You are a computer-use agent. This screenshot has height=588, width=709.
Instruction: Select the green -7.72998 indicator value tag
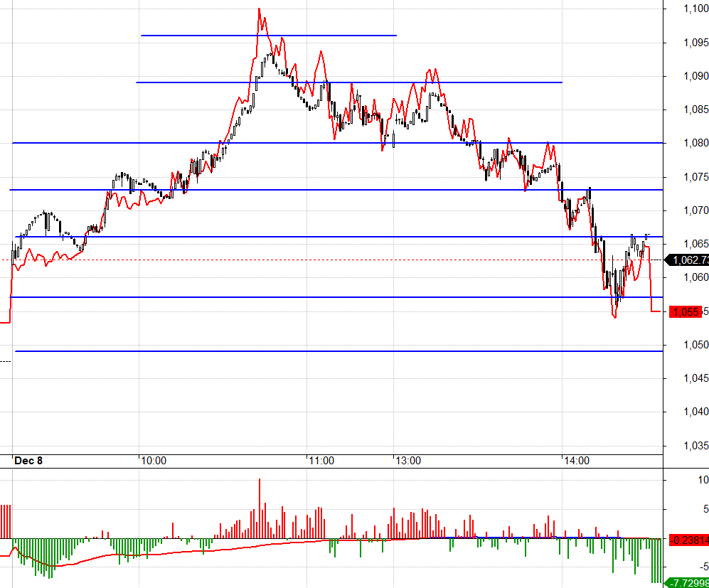coord(688,583)
